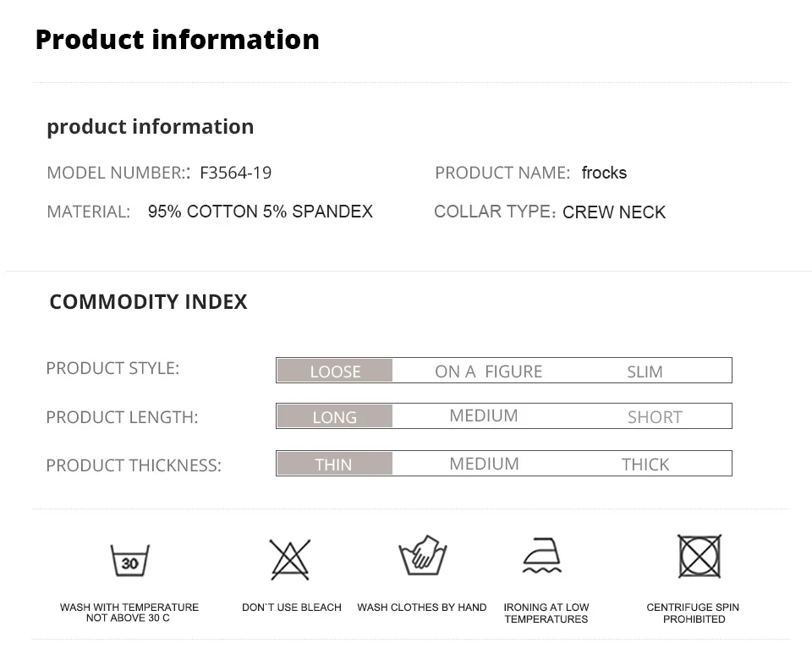Click the 95% COTTON 5% SPANDEX material text
Screen dimensions: 812x660
pyautogui.click(x=260, y=212)
